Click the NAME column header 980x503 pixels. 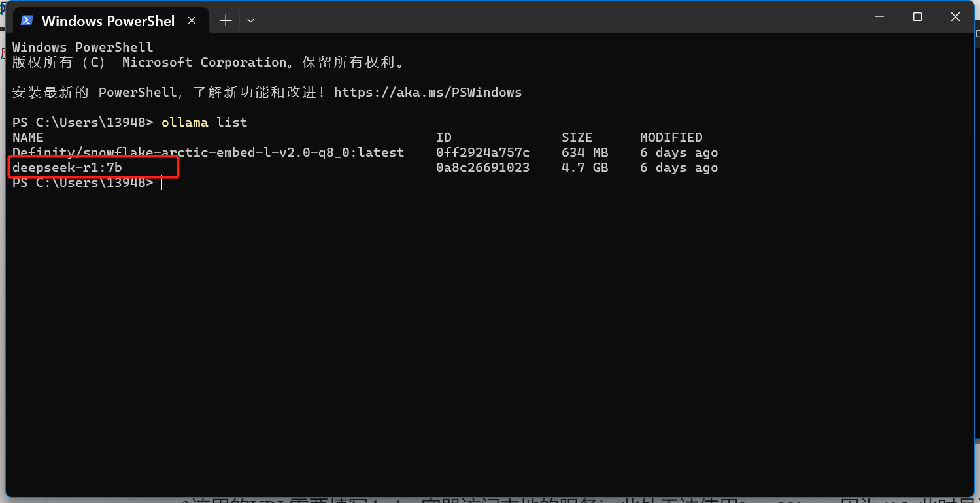[28, 137]
